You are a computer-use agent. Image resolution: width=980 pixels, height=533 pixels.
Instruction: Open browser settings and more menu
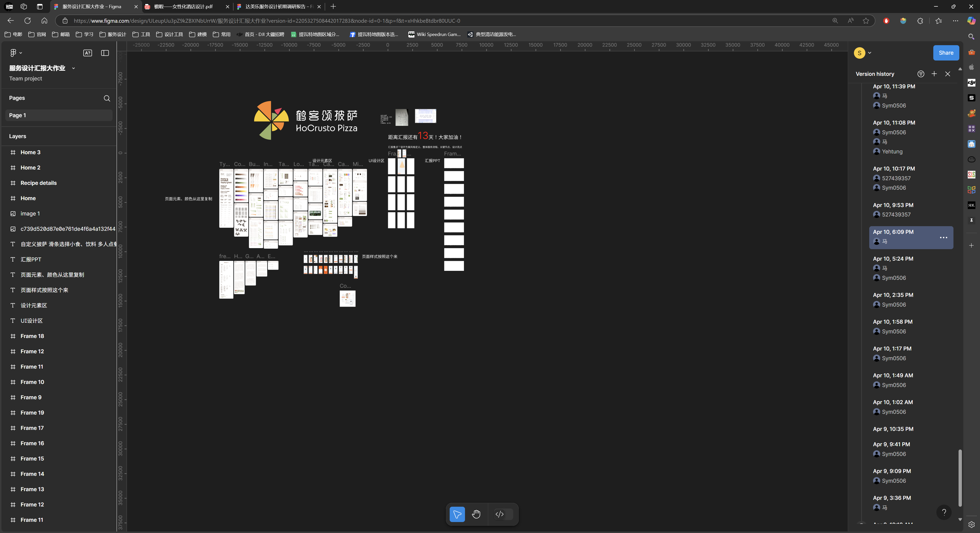pos(955,20)
